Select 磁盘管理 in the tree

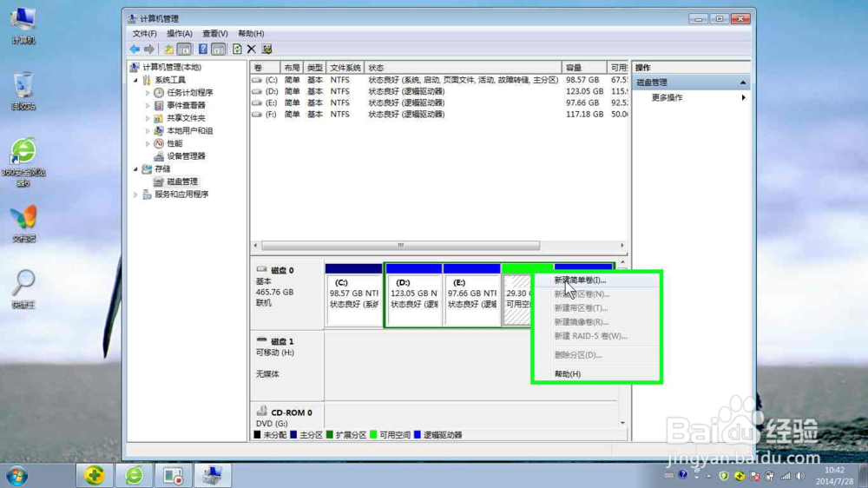(182, 181)
